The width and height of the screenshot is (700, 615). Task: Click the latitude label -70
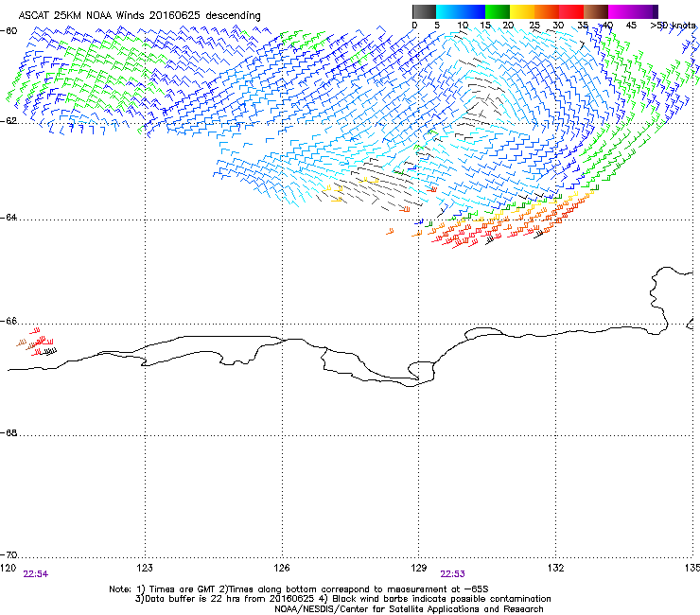(x=9, y=554)
